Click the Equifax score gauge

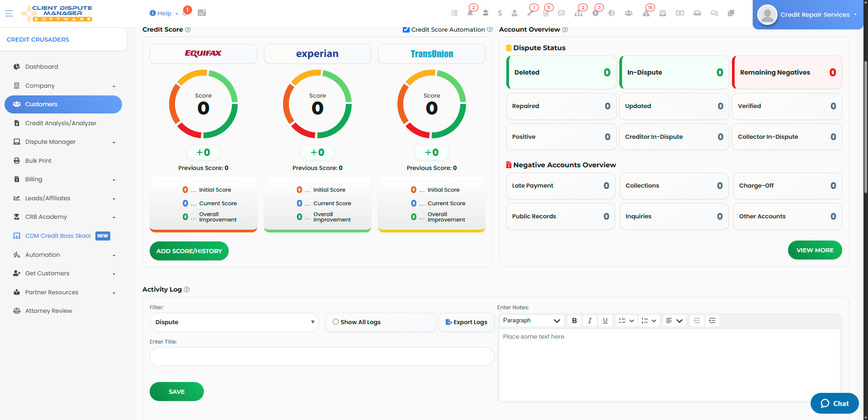pyautogui.click(x=203, y=104)
